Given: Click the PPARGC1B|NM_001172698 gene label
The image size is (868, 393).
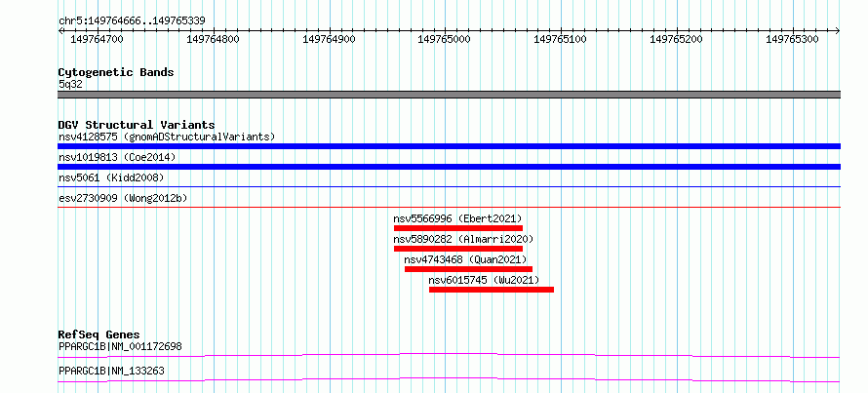Looking at the screenshot, I should coord(120,347).
